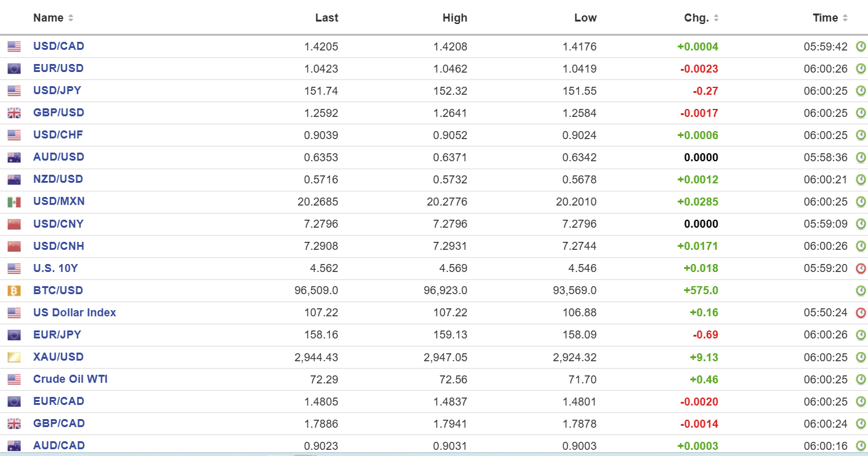Click the Last column header

(x=326, y=18)
